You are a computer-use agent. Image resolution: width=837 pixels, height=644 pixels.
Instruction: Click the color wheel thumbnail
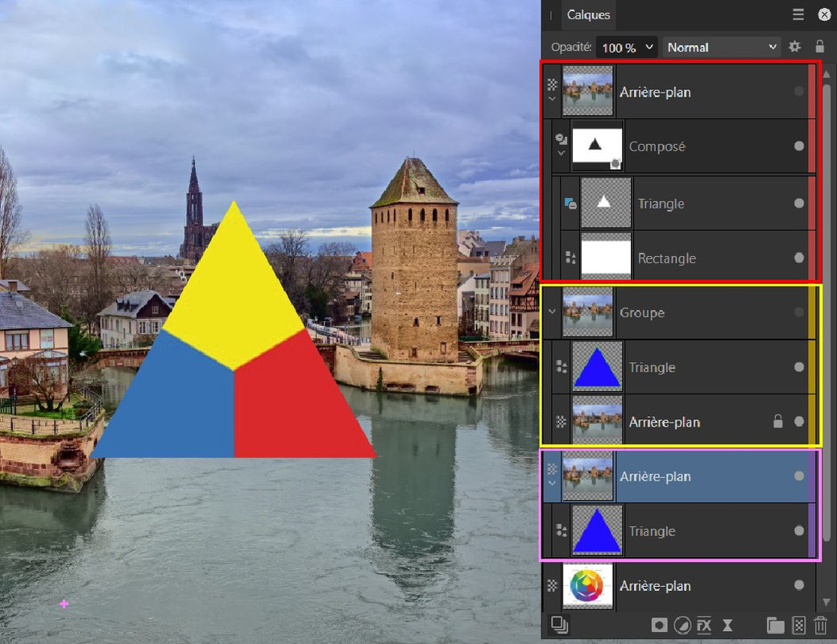pos(588,586)
